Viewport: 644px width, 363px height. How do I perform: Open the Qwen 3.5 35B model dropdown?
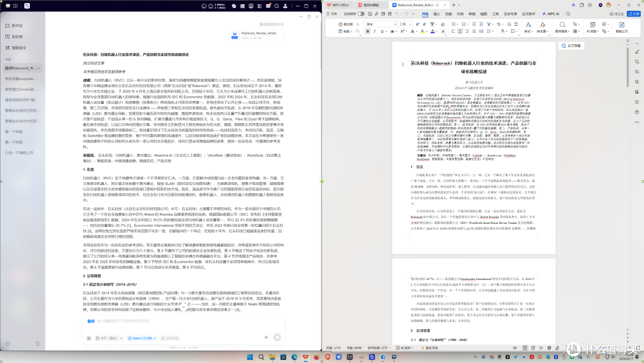coord(142,338)
